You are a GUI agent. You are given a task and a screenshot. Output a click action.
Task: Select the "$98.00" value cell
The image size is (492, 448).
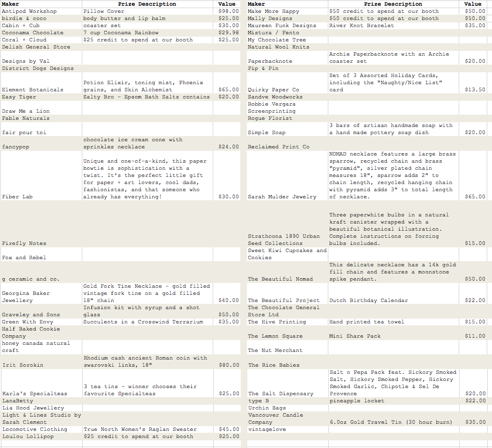226,11
